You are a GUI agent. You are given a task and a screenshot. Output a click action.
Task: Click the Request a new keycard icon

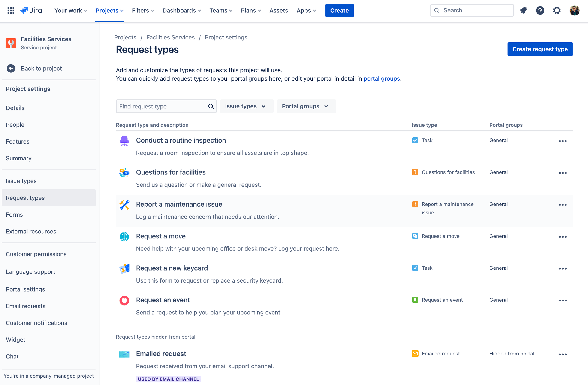point(124,268)
